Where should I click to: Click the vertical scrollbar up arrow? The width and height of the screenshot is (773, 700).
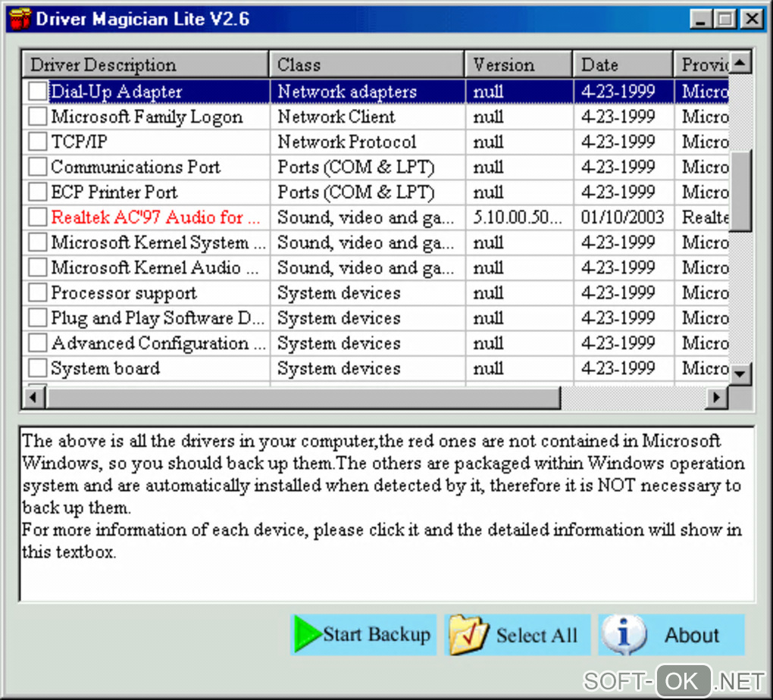click(x=740, y=63)
